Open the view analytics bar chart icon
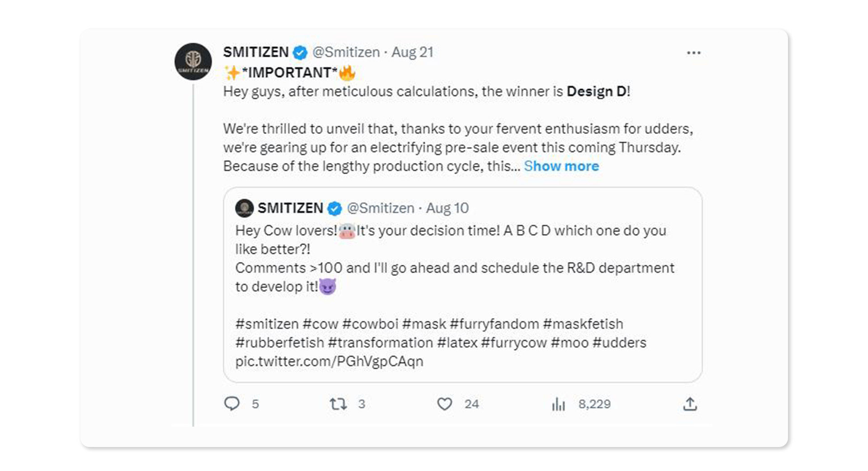 (558, 404)
